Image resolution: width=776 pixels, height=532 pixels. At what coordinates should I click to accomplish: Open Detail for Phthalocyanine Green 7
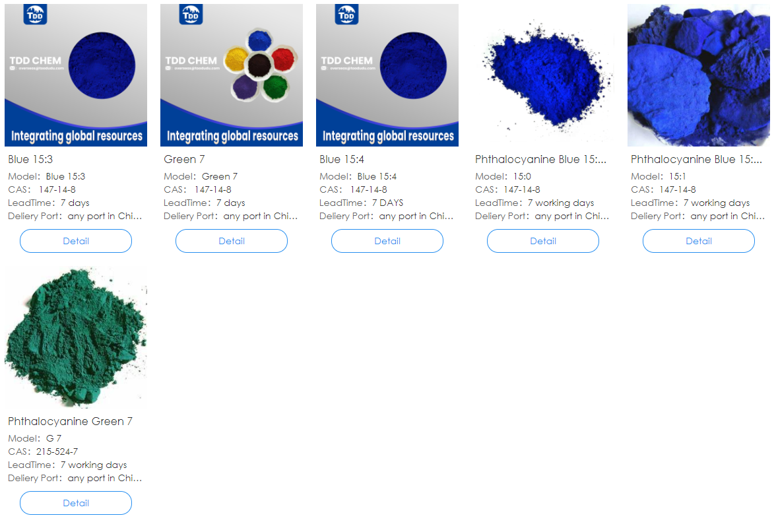coord(76,503)
